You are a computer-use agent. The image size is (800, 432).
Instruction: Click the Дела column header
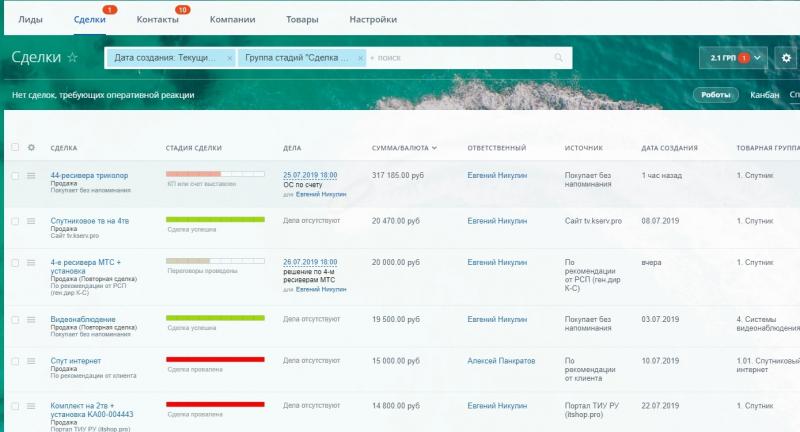292,148
